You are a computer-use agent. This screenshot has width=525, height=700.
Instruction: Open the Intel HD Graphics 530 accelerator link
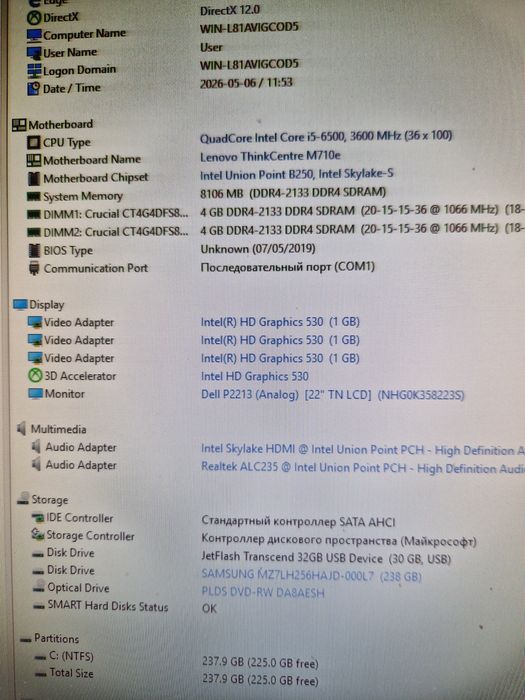pos(254,376)
